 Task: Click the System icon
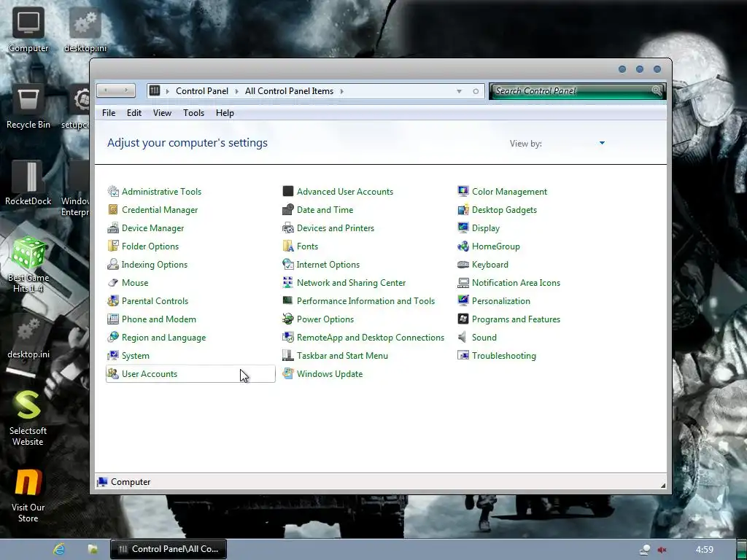pyautogui.click(x=113, y=356)
